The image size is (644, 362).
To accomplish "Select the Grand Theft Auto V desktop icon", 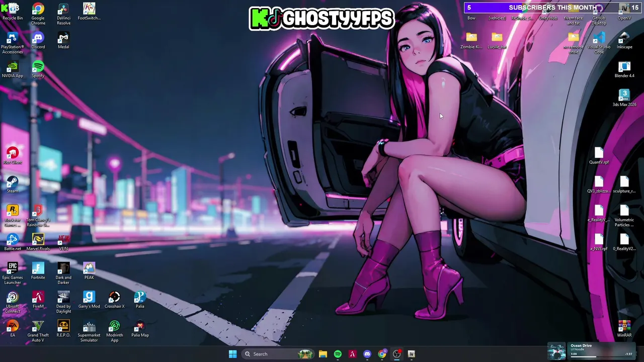I will tap(38, 331).
